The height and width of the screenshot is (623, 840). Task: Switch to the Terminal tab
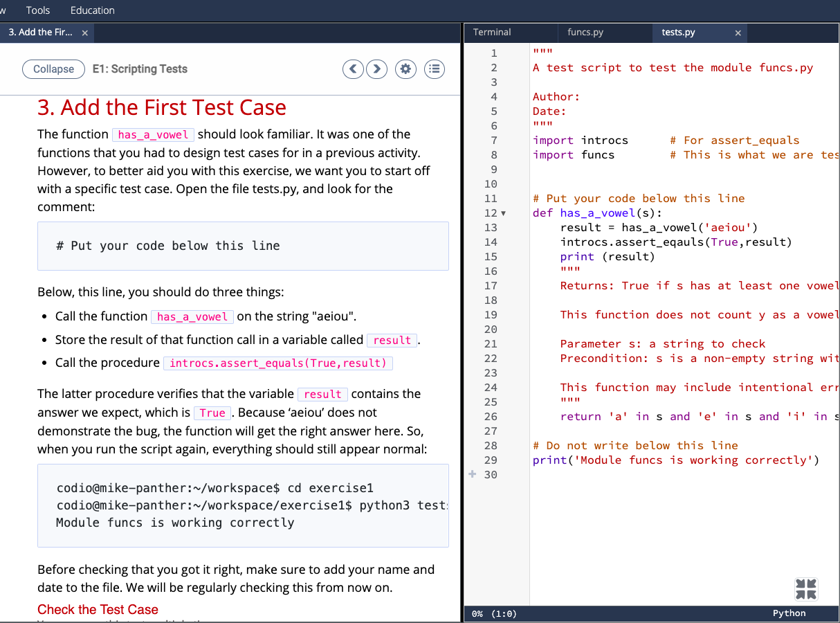(x=491, y=32)
